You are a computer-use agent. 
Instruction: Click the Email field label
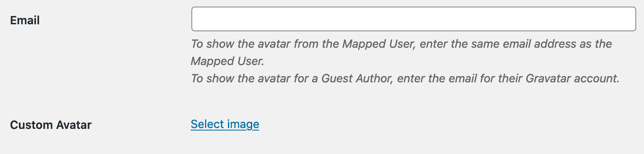point(25,20)
